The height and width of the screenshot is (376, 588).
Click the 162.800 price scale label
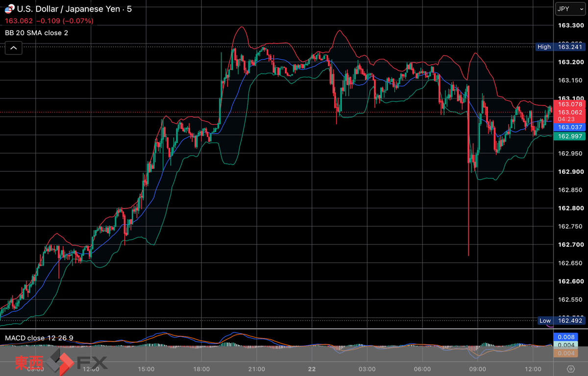[x=570, y=208]
